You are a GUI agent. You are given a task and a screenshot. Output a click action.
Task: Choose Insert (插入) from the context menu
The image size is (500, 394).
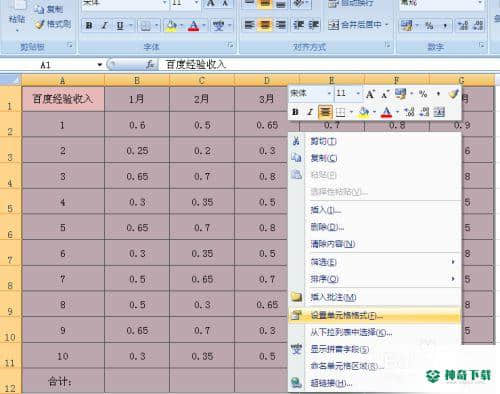pyautogui.click(x=375, y=210)
